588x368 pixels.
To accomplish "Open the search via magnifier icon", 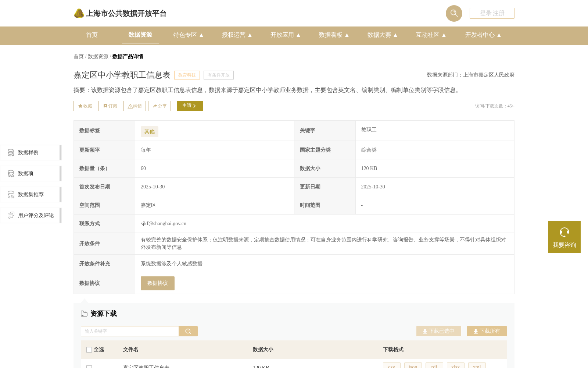I will pyautogui.click(x=454, y=13).
